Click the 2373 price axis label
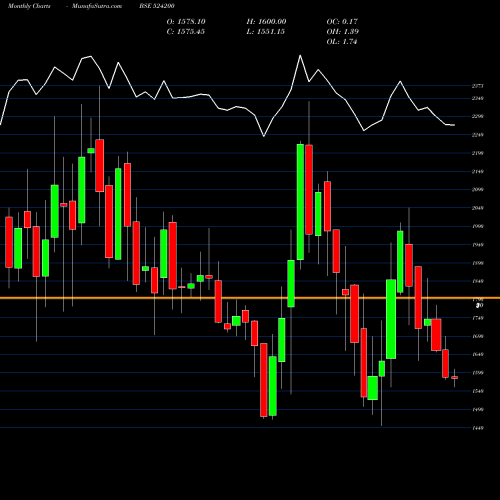The width and height of the screenshot is (500, 500). pyautogui.click(x=478, y=86)
